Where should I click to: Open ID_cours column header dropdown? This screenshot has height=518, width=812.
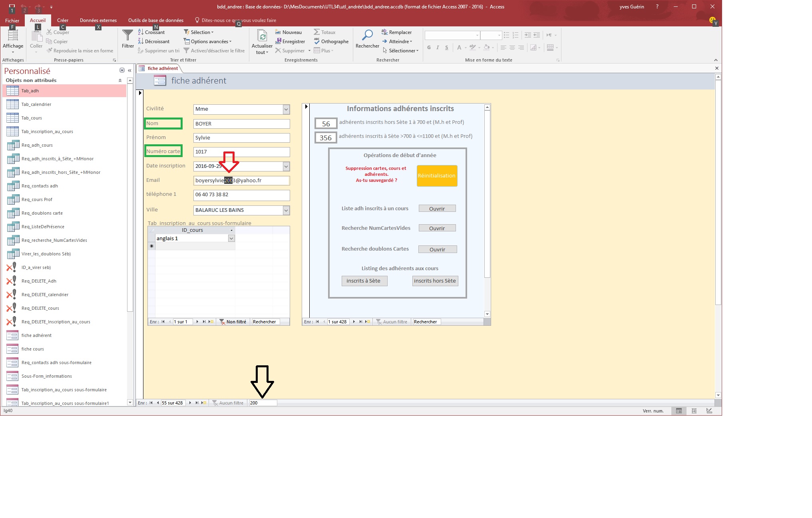point(231,230)
